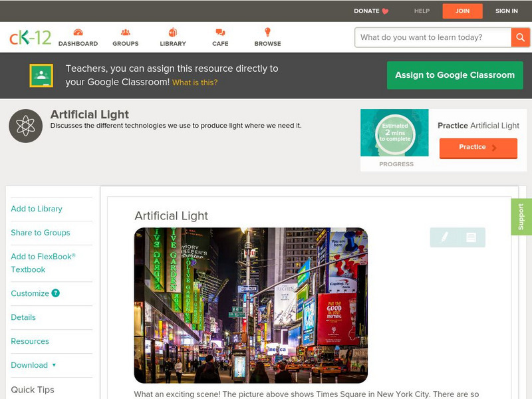Click the DONATE link
532x399 pixels.
coord(366,11)
